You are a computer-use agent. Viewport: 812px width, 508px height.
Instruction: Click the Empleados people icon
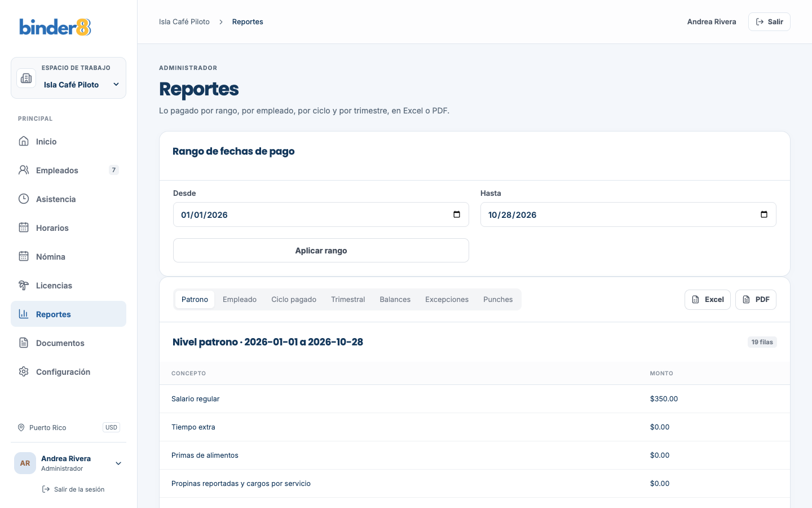coord(24,170)
